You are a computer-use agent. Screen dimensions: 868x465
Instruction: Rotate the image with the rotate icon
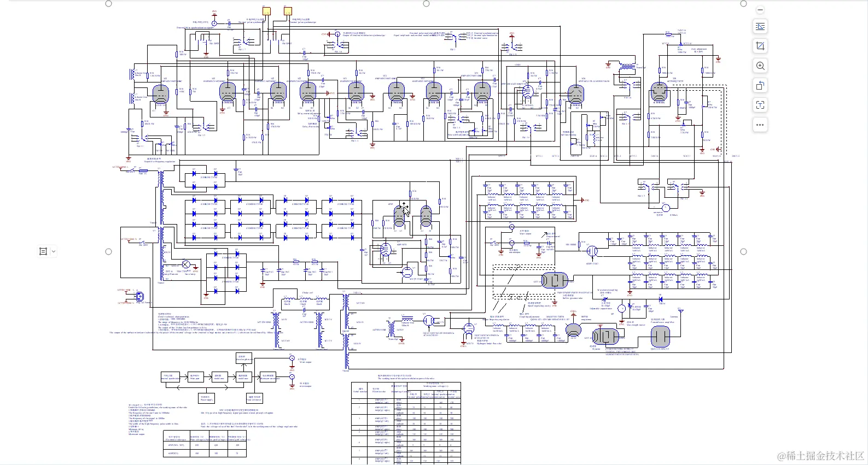(x=760, y=86)
